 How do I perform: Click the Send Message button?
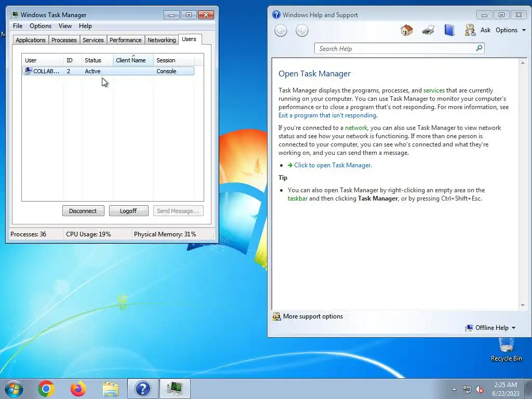pos(178,211)
